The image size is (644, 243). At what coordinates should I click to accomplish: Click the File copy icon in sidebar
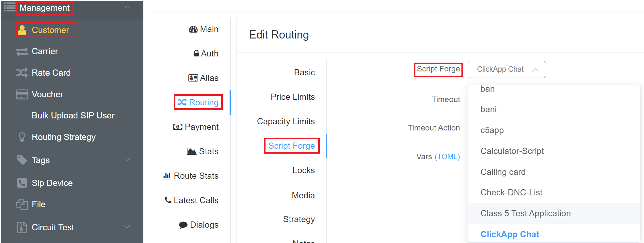tap(22, 205)
